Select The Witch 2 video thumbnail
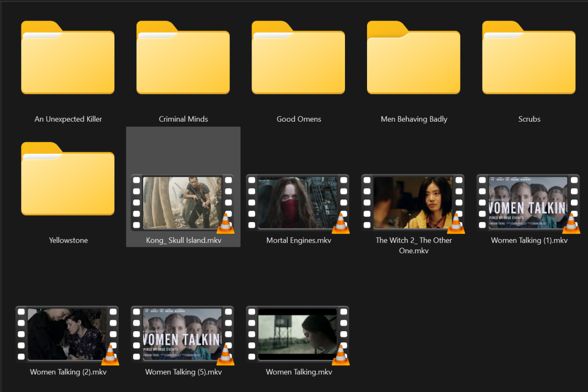This screenshot has width=588, height=392. (412, 203)
